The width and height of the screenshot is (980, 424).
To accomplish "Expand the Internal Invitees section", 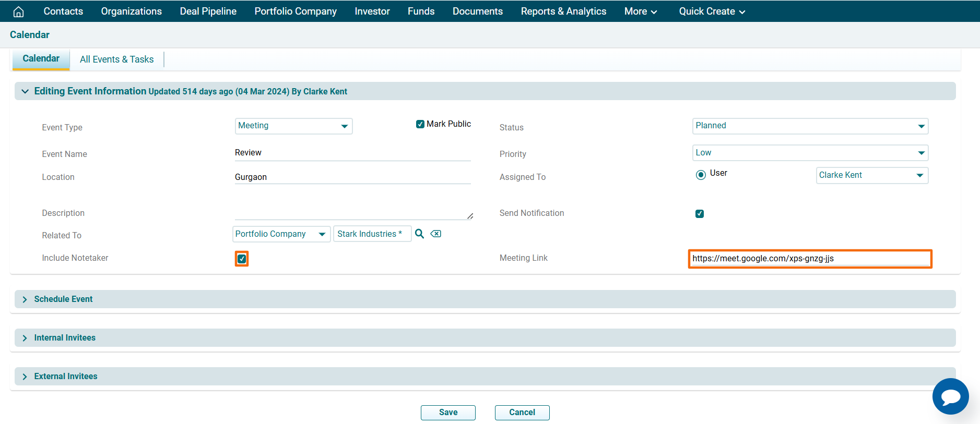I will coord(65,338).
